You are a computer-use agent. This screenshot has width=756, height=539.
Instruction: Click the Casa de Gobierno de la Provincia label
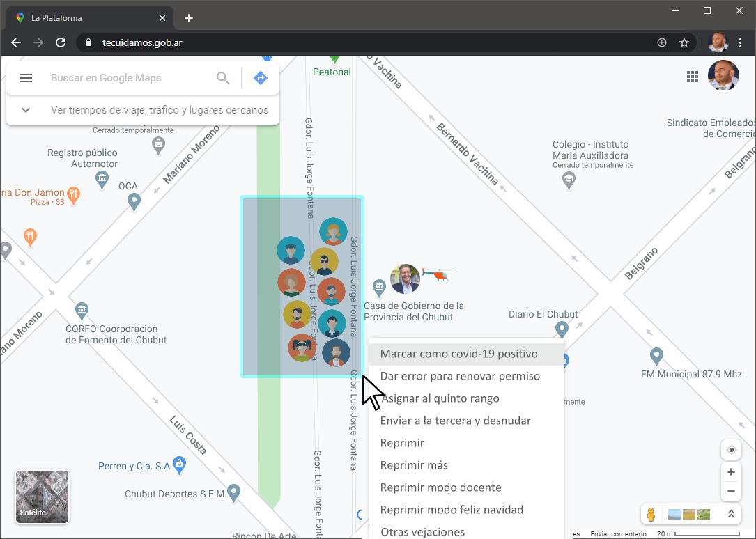click(414, 311)
